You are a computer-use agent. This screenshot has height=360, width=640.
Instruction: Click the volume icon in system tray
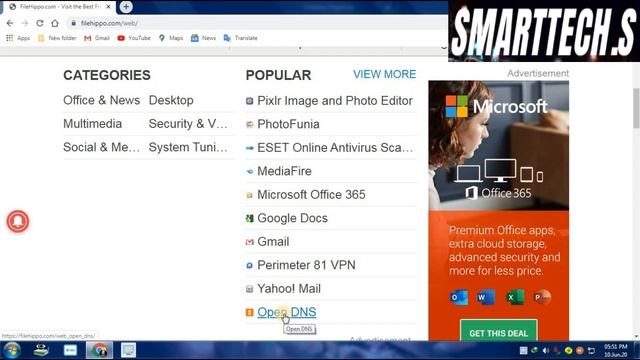pyautogui.click(x=545, y=350)
